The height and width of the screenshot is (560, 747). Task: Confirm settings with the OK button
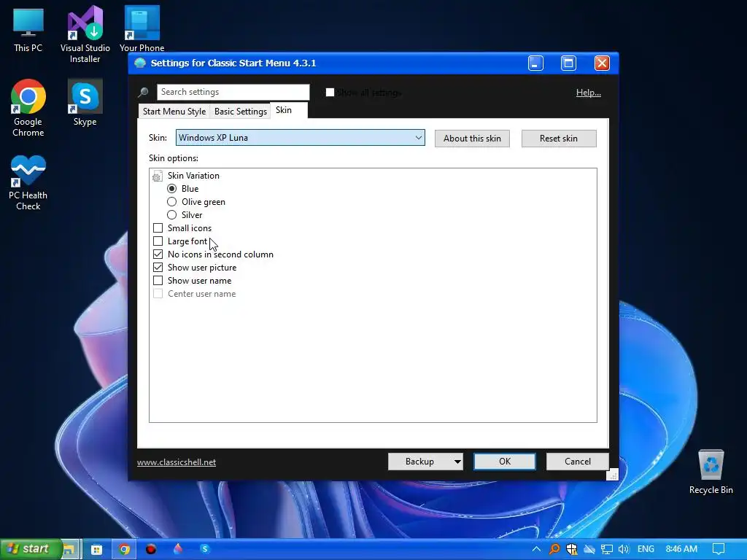pyautogui.click(x=505, y=462)
